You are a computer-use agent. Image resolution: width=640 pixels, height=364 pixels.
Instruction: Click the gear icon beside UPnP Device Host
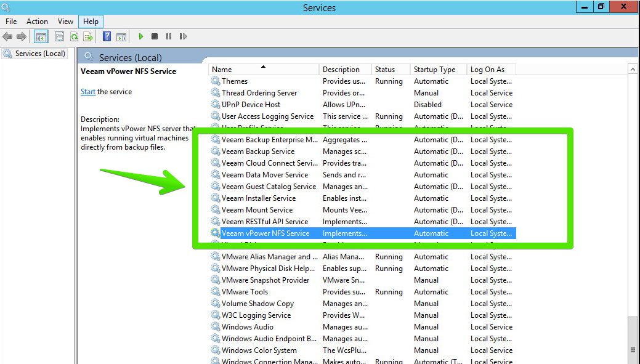tap(215, 105)
